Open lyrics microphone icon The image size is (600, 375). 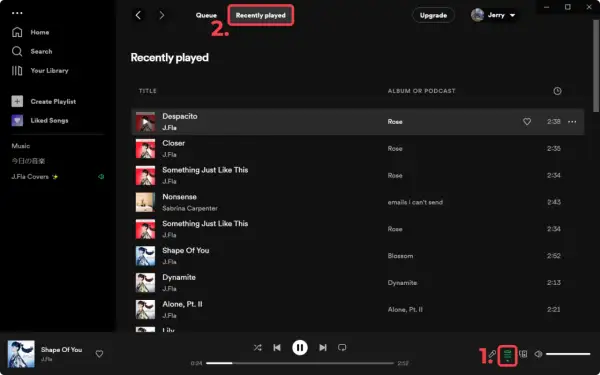[x=492, y=354]
